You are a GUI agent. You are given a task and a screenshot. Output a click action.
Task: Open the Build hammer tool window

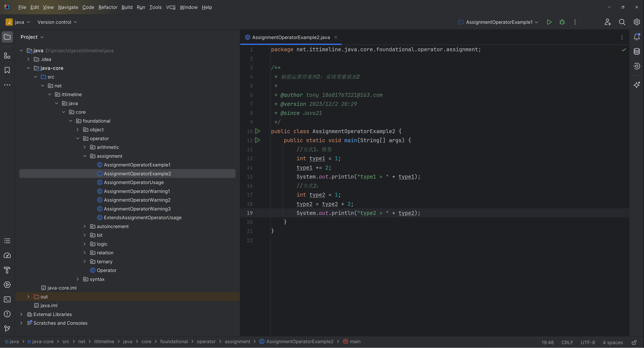7,270
